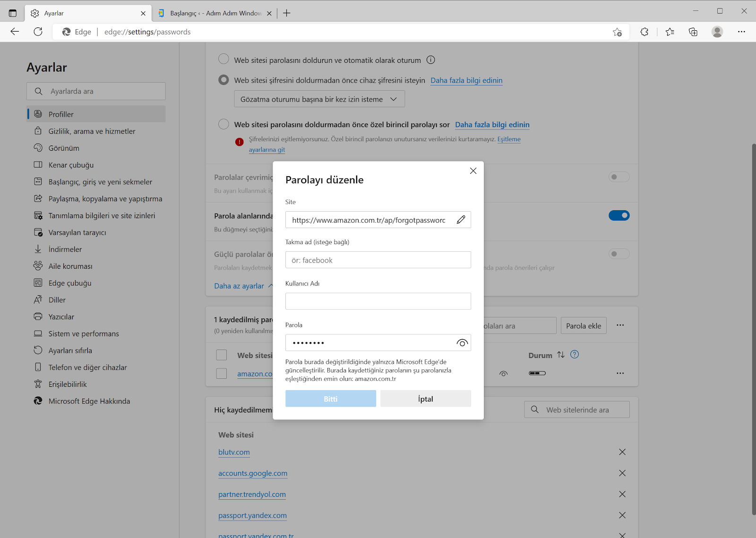
Task: Open profile avatar menu
Action: point(717,32)
